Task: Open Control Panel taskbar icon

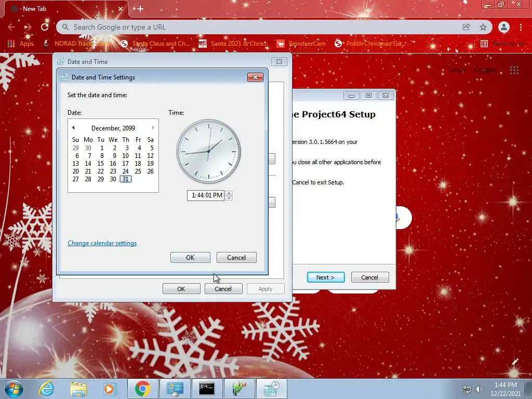Action: [x=175, y=389]
